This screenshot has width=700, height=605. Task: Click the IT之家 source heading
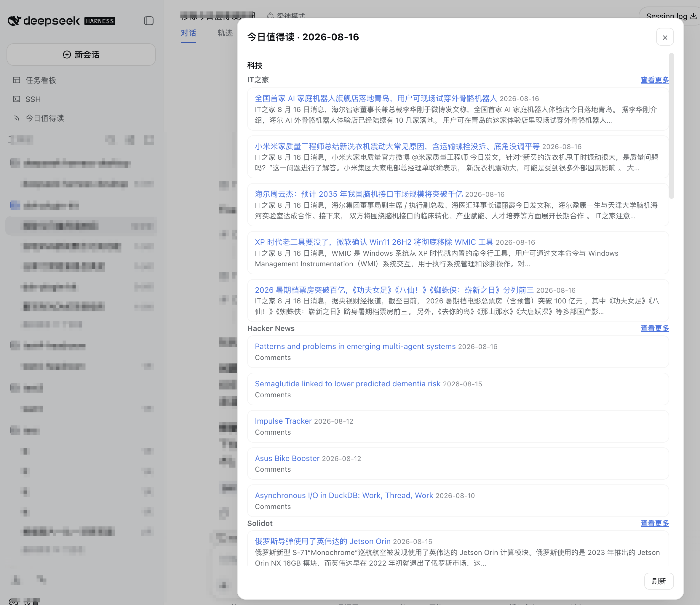click(258, 80)
